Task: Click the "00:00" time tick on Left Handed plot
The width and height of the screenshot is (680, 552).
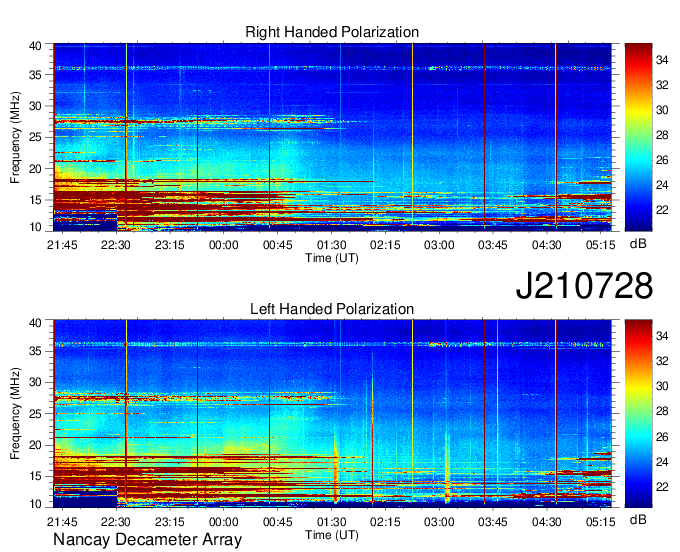Action: pyautogui.click(x=224, y=522)
